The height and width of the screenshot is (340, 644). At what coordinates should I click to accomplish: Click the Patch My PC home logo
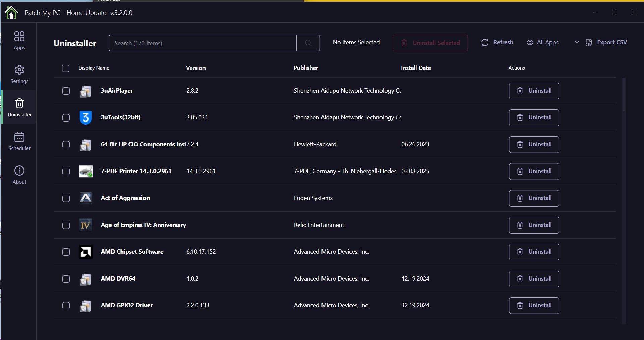[x=11, y=13]
